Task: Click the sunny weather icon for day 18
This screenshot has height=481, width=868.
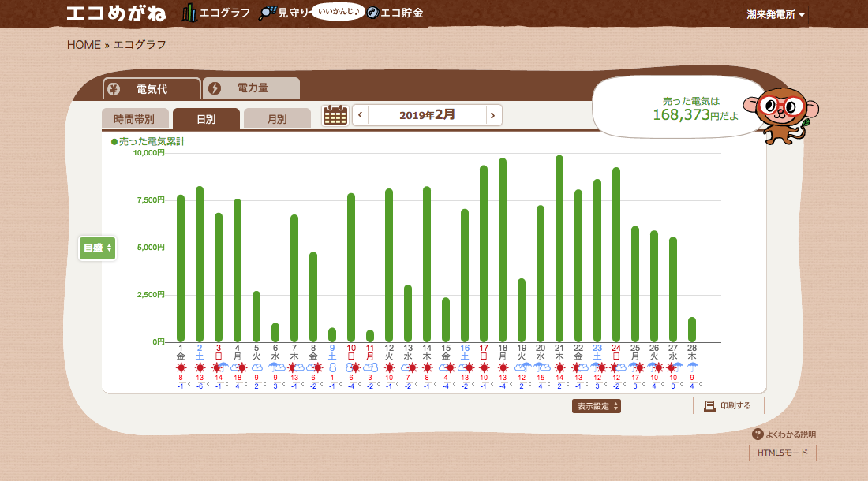Action: coord(503,367)
